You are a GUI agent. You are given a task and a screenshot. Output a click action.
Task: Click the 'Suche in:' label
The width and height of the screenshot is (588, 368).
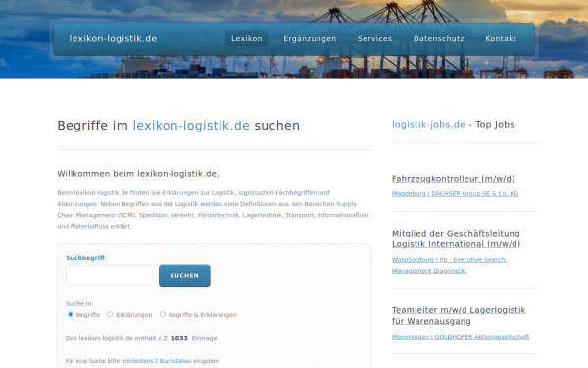79,303
